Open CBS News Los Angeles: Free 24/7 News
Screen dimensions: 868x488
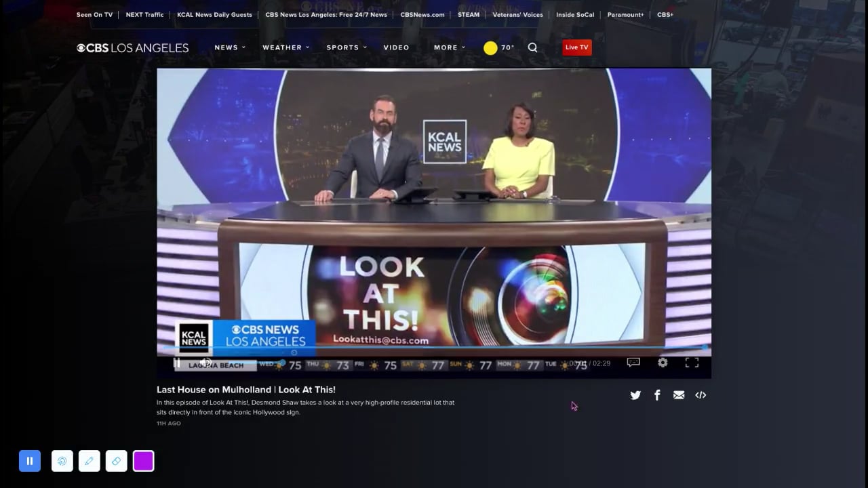(326, 15)
